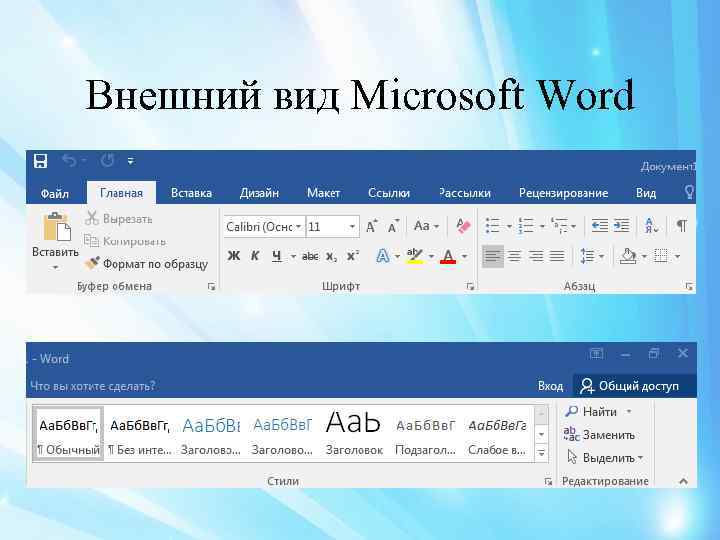The image size is (720, 540).
Task: Open the Рассылки tab
Action: [465, 193]
